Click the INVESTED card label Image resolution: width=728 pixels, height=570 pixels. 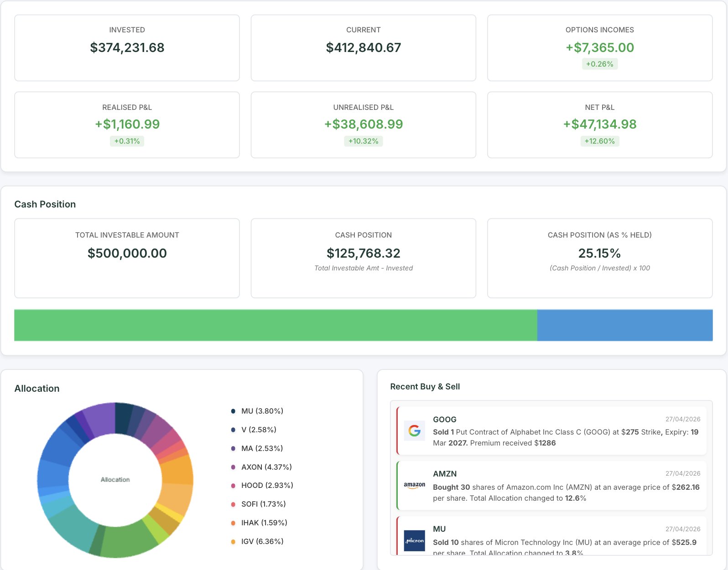127,30
